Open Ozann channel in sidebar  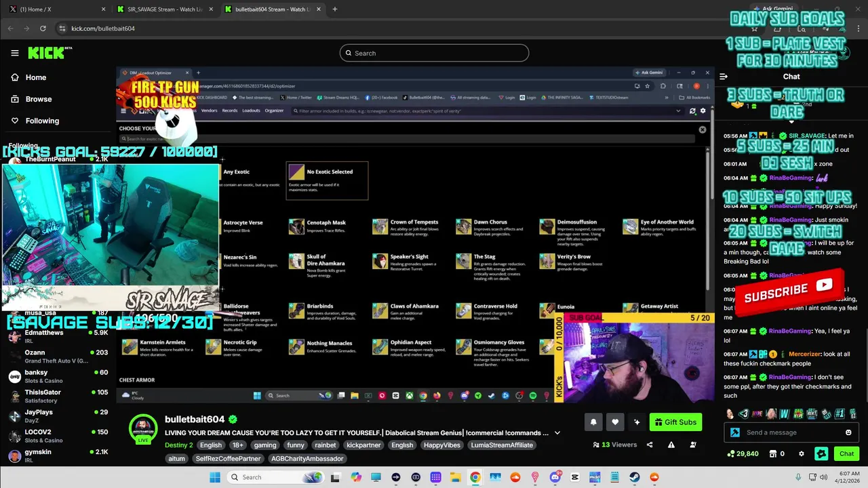click(57, 357)
